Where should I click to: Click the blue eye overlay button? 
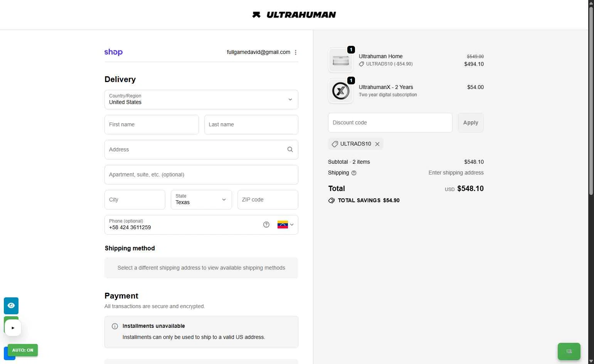11,305
